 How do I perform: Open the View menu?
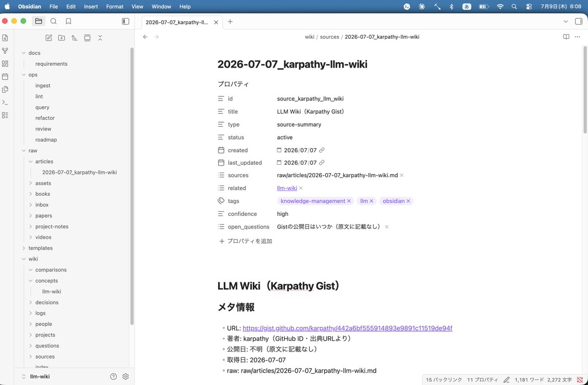138,7
